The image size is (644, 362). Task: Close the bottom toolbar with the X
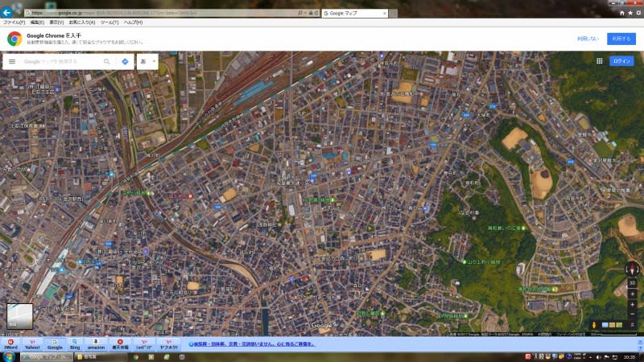640,342
